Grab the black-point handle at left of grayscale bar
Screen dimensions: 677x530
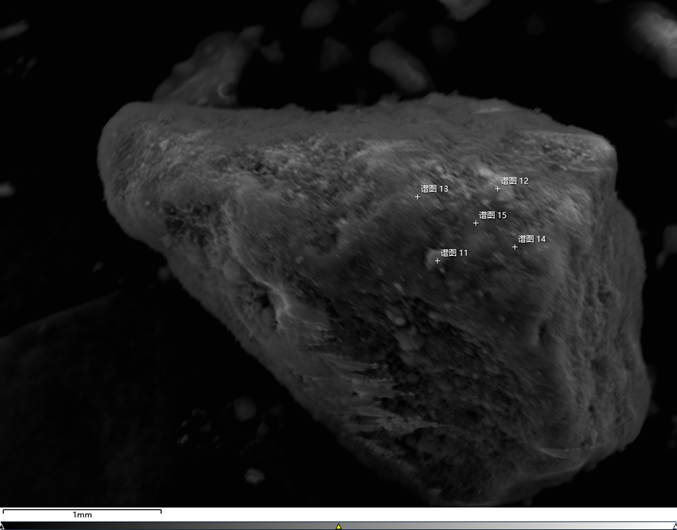(3, 526)
